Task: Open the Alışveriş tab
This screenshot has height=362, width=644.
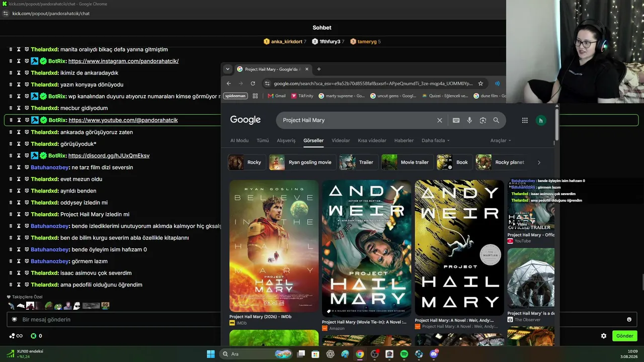Action: click(286, 141)
